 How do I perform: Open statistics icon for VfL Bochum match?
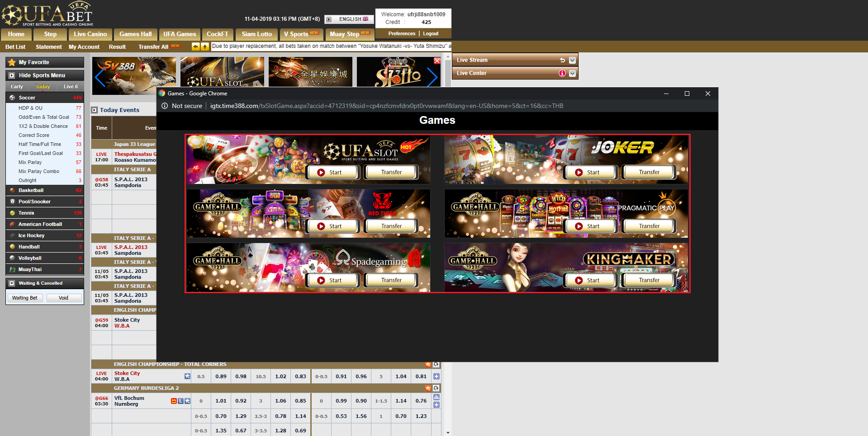[436, 397]
